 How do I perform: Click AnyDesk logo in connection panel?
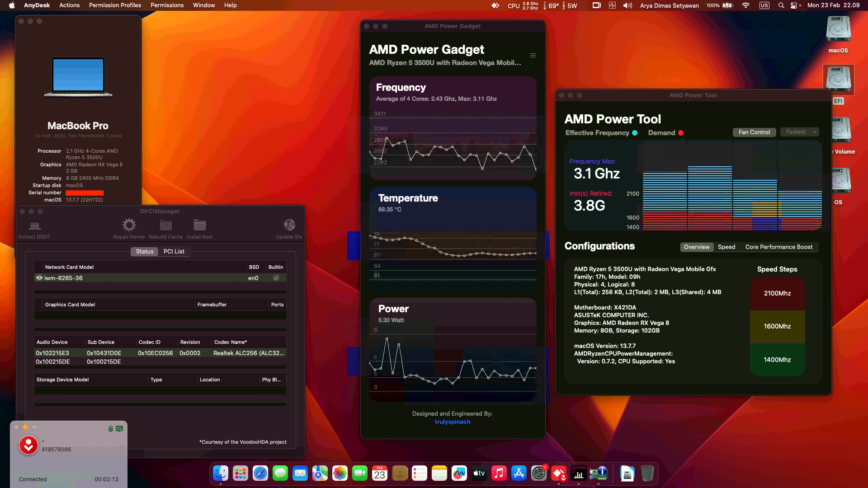pyautogui.click(x=28, y=445)
